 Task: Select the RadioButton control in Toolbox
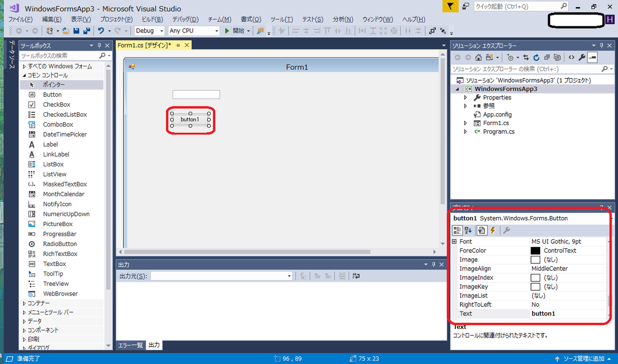coord(62,244)
